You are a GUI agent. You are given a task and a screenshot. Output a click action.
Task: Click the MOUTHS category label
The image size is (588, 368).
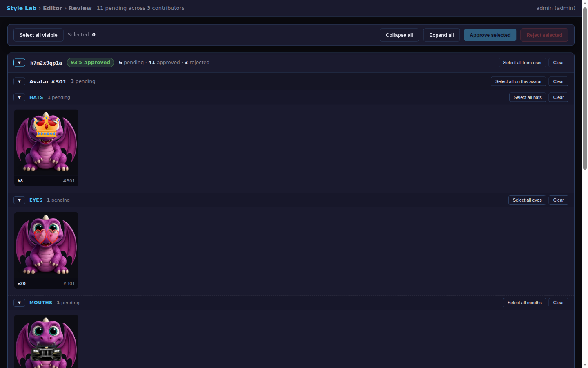pyautogui.click(x=41, y=303)
